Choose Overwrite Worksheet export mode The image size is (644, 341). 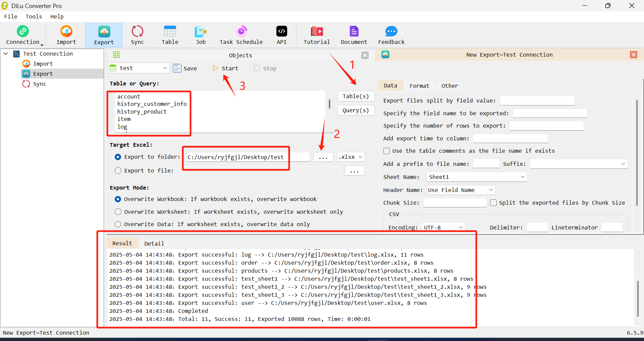(118, 212)
